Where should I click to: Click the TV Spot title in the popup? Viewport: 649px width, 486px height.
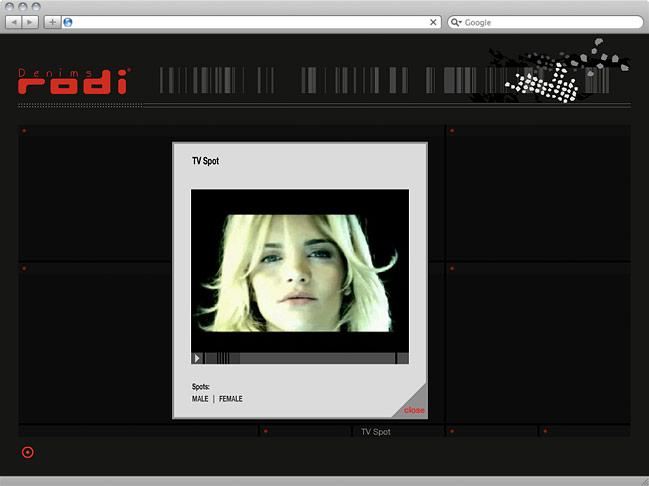[205, 161]
